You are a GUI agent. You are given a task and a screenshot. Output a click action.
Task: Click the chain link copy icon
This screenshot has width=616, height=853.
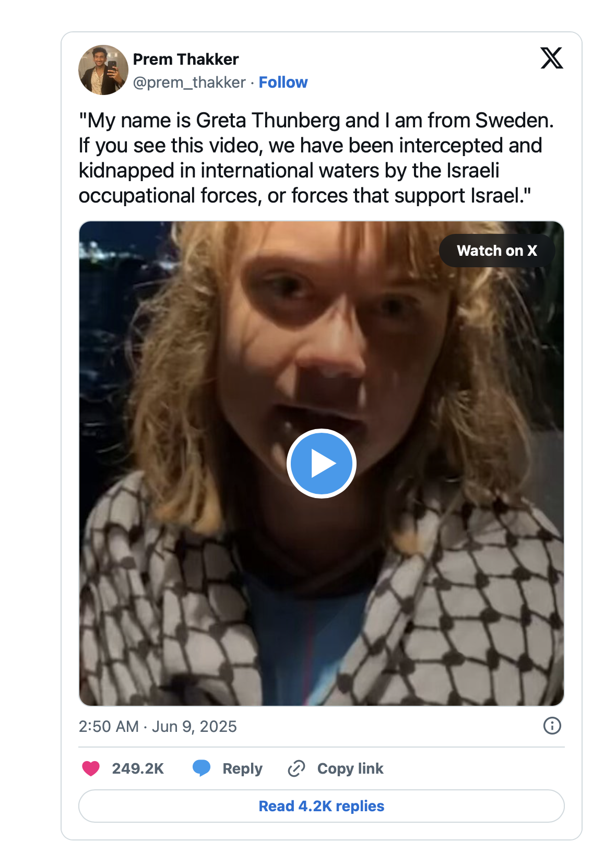[x=297, y=768]
